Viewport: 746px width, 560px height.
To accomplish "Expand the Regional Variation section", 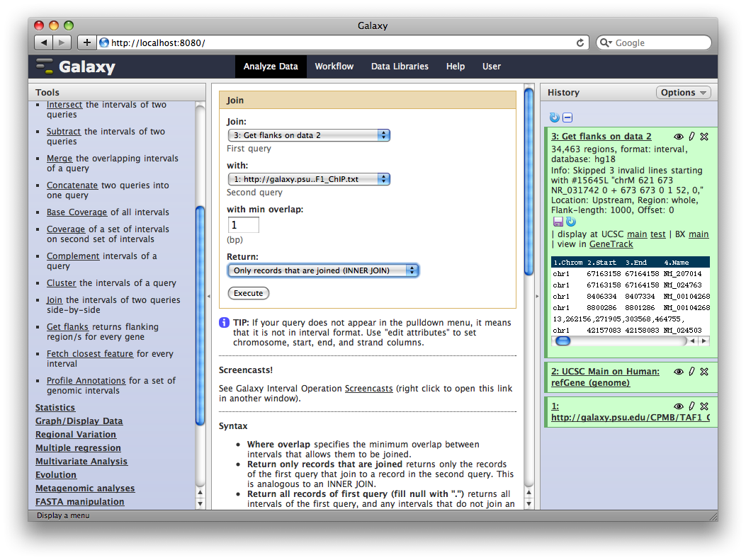I will click(76, 435).
